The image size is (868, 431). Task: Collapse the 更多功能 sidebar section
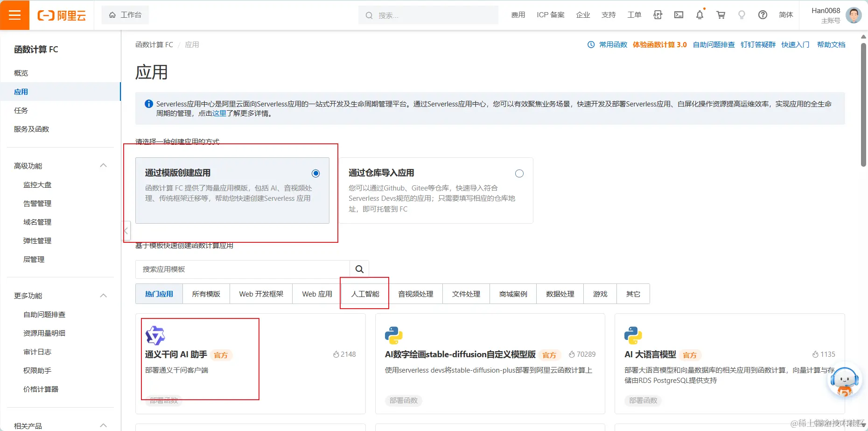pos(104,295)
